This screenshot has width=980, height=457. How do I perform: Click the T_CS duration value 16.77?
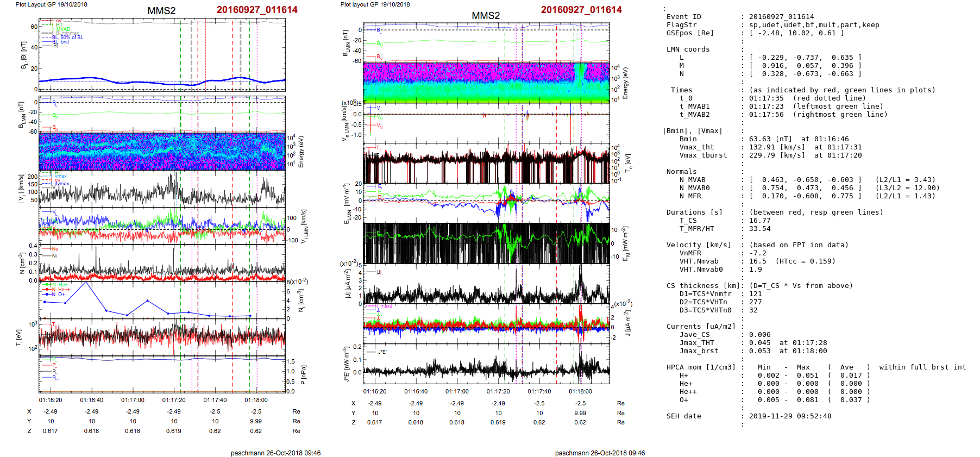759,221
